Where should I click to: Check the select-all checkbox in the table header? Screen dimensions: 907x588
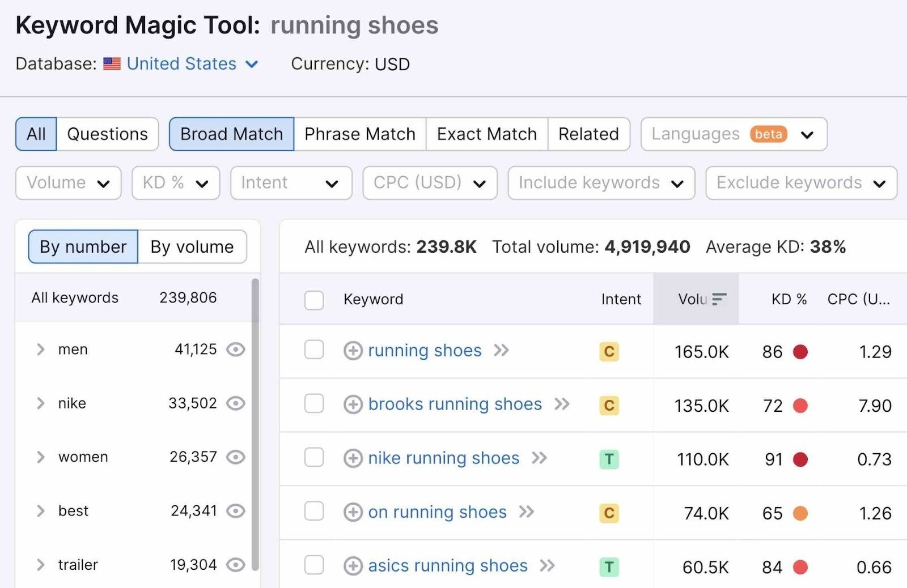point(314,300)
